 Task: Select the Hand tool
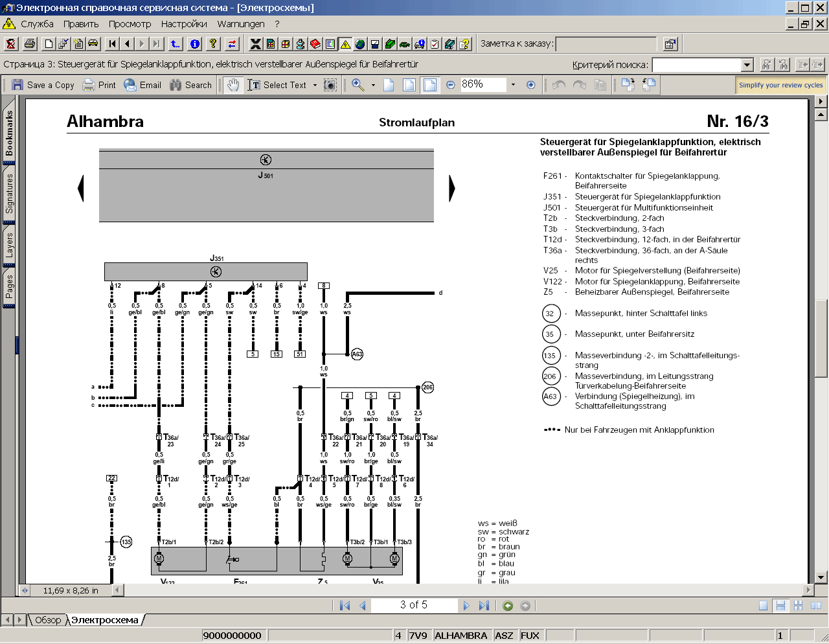tap(233, 85)
